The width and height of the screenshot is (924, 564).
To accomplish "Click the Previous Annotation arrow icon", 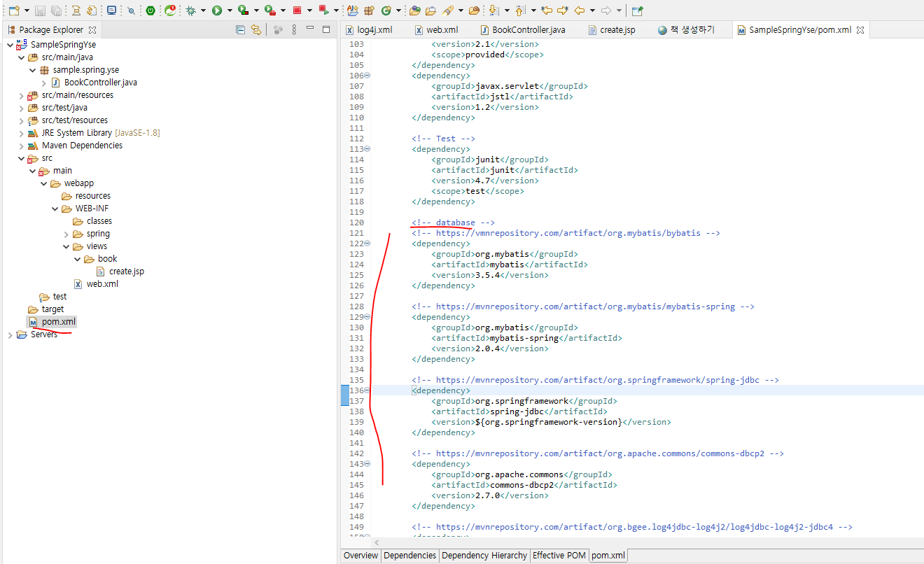I will pyautogui.click(x=520, y=10).
